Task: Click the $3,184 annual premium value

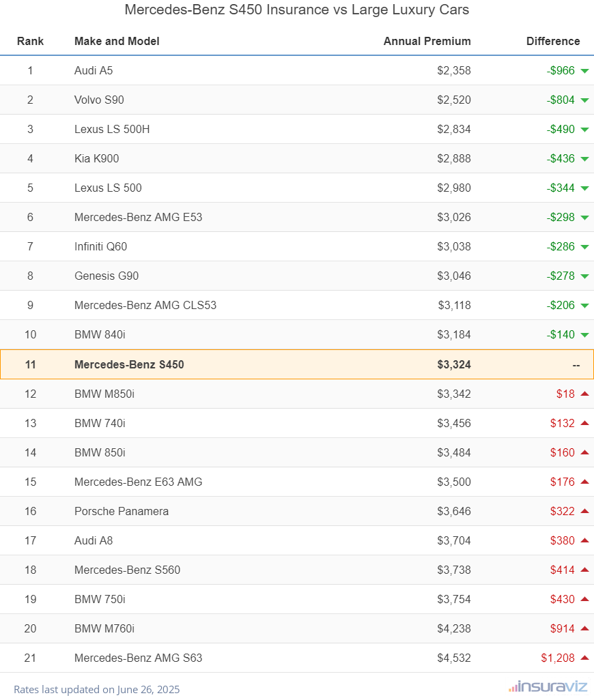Action: point(454,335)
